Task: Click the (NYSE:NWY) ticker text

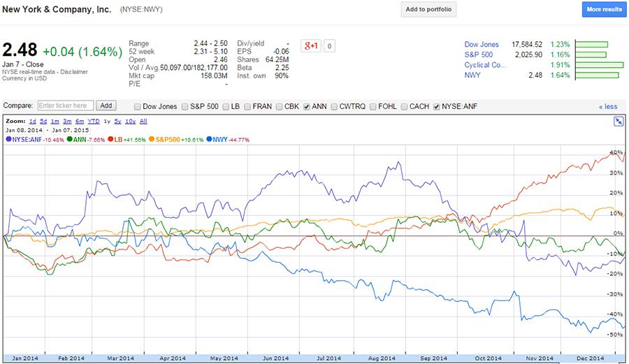Action: pos(141,10)
